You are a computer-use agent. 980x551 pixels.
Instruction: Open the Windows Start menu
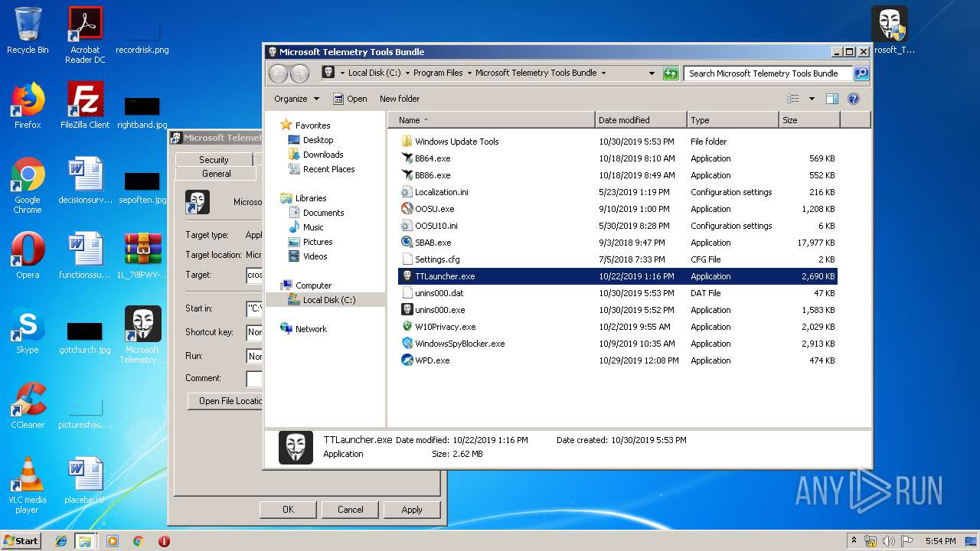click(x=21, y=541)
